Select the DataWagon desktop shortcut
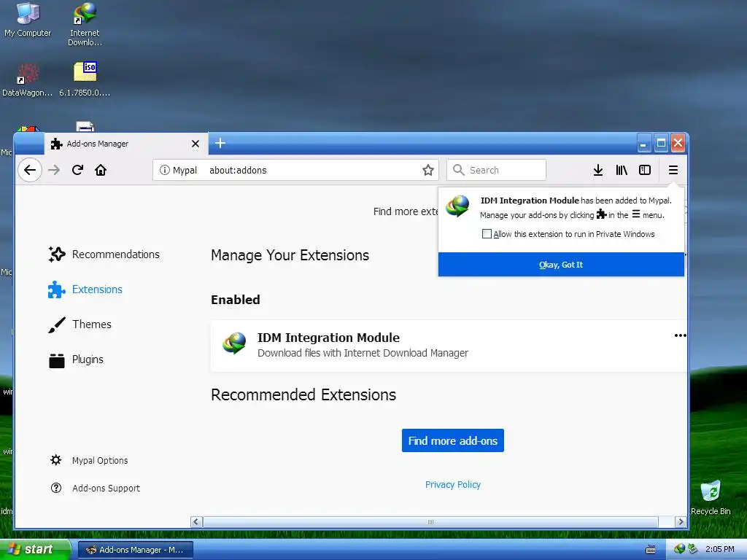Image resolution: width=747 pixels, height=560 pixels. tap(28, 79)
